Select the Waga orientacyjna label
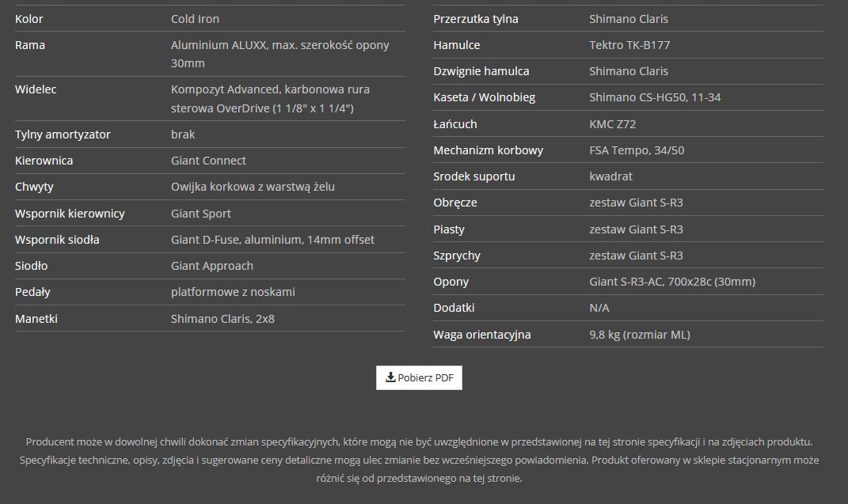This screenshot has height=504, width=848. point(482,335)
